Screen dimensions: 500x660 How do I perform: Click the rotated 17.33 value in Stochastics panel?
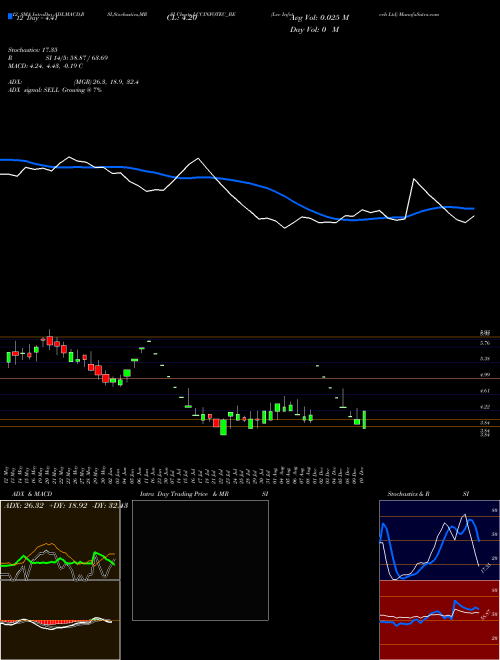click(484, 567)
